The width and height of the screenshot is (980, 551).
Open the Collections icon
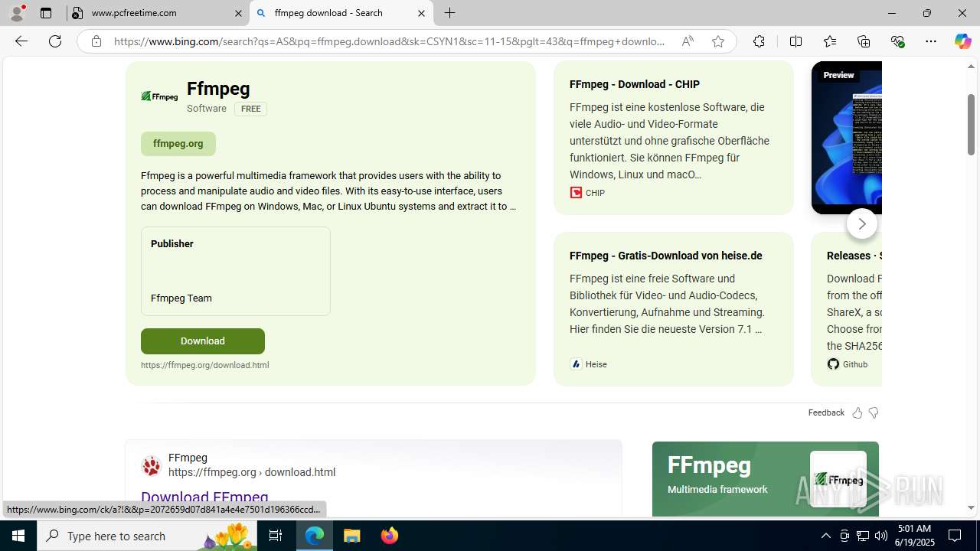[864, 41]
